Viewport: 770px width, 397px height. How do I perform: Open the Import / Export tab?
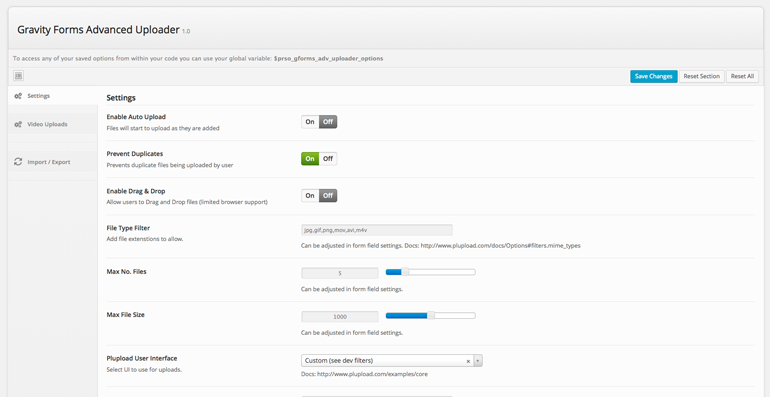coord(53,162)
